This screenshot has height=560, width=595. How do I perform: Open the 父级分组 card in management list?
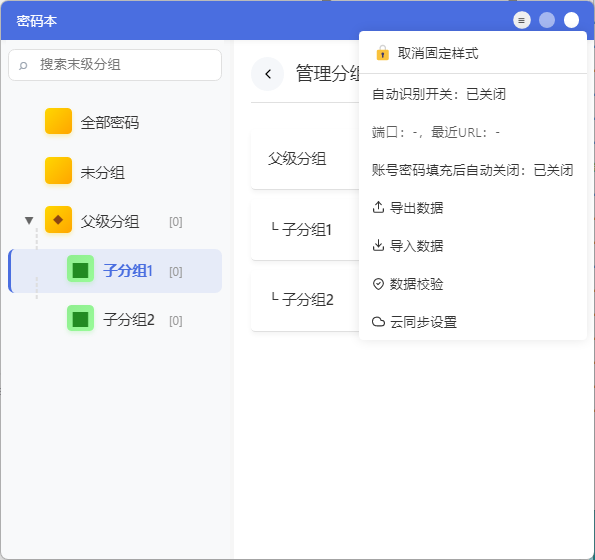tap(305, 159)
